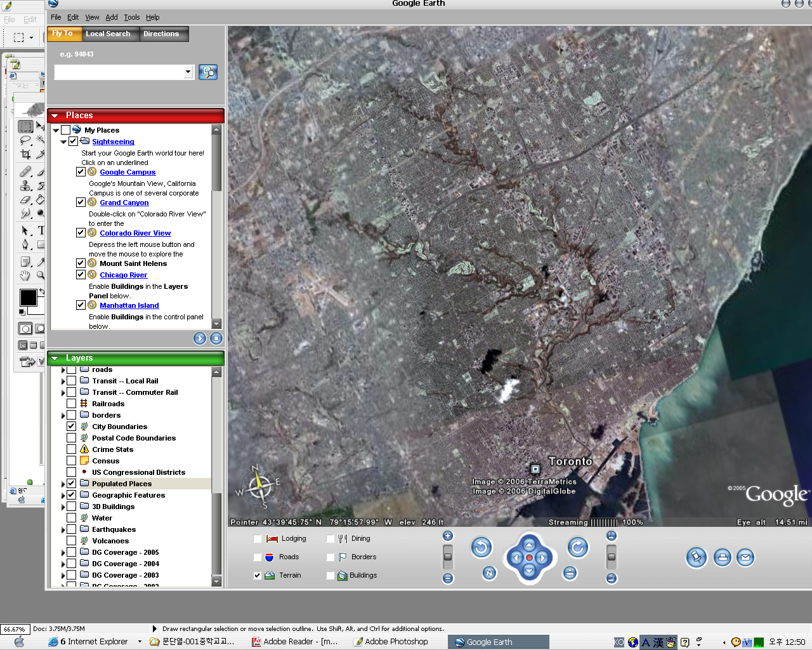Pan the view down with the arrow

(529, 571)
